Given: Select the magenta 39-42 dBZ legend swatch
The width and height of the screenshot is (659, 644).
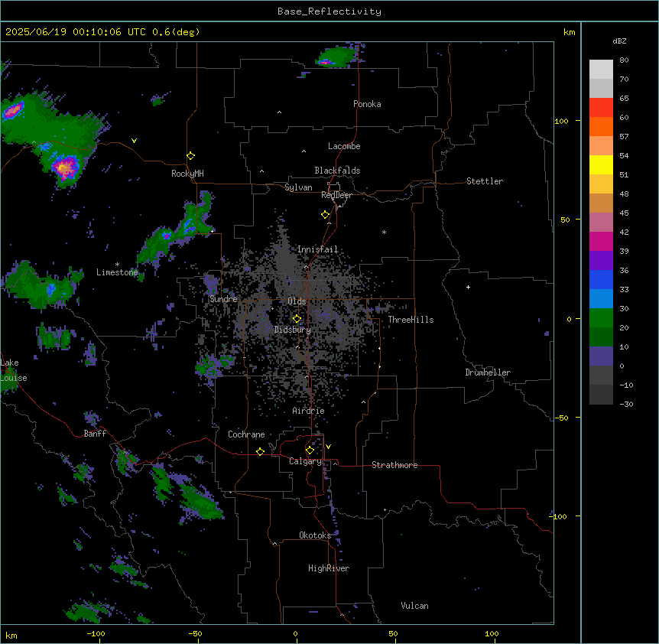Looking at the screenshot, I should pyautogui.click(x=601, y=241).
